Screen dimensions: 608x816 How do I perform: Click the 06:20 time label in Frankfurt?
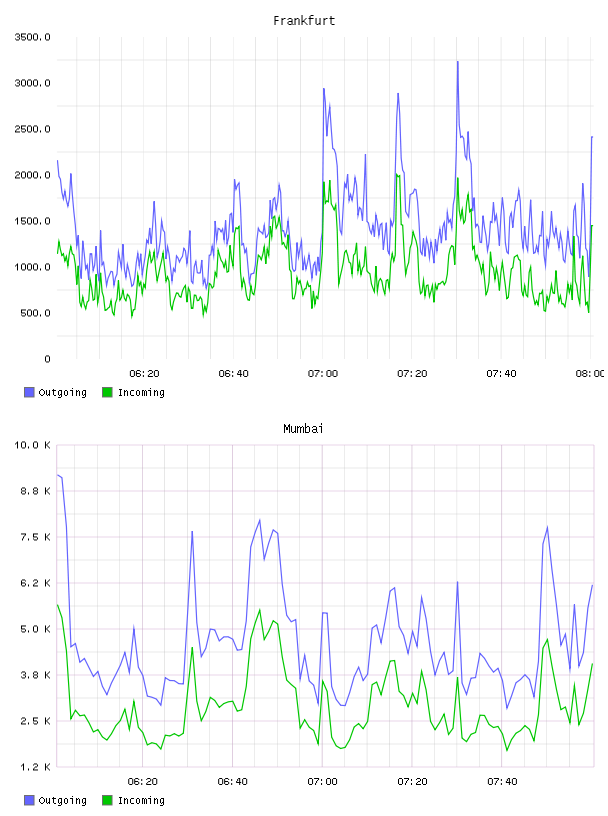[144, 374]
